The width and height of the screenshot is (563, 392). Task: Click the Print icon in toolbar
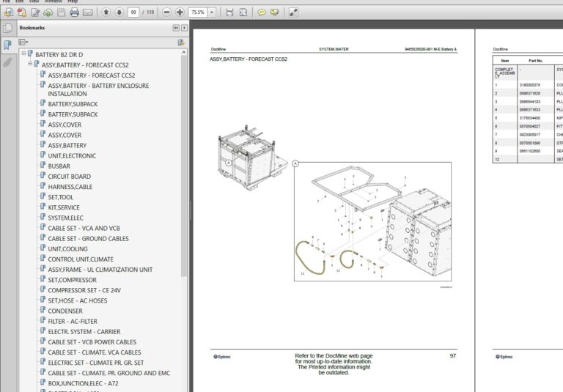coord(74,12)
